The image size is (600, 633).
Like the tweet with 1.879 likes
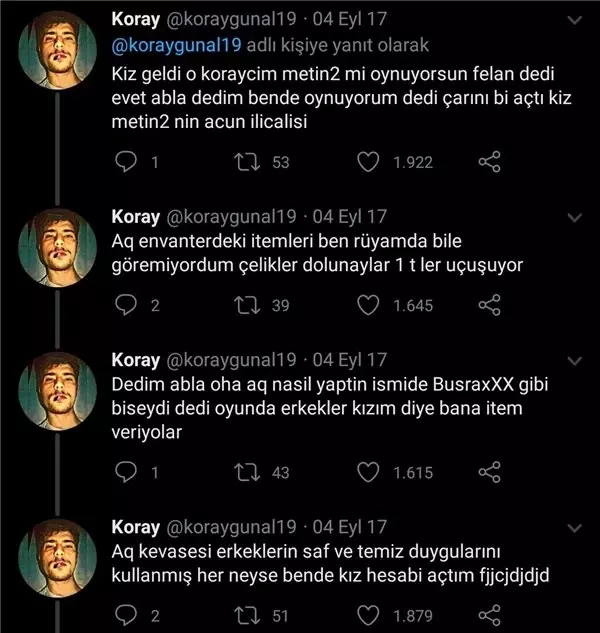[368, 616]
